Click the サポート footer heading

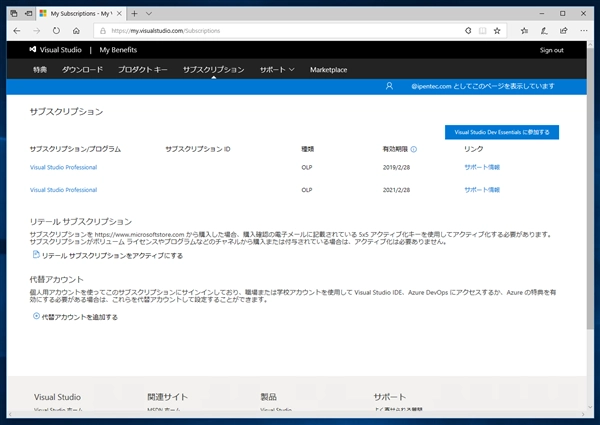390,397
